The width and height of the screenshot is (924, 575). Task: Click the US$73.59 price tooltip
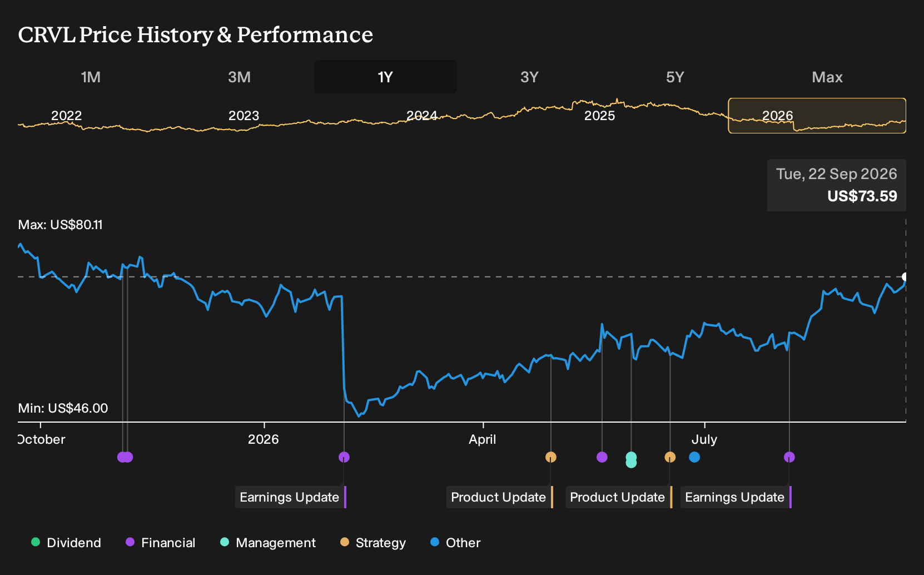coord(837,185)
